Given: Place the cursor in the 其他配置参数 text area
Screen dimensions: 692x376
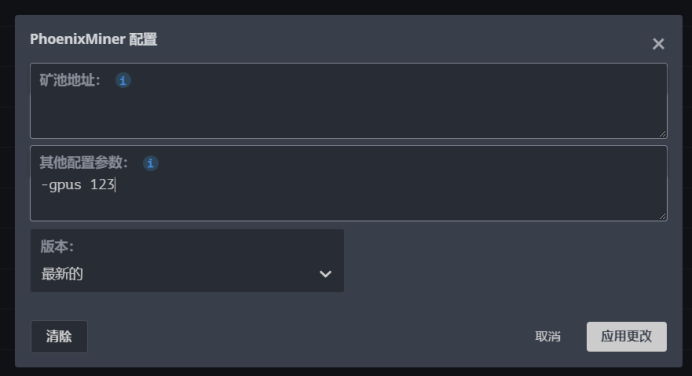Looking at the screenshot, I should (349, 183).
